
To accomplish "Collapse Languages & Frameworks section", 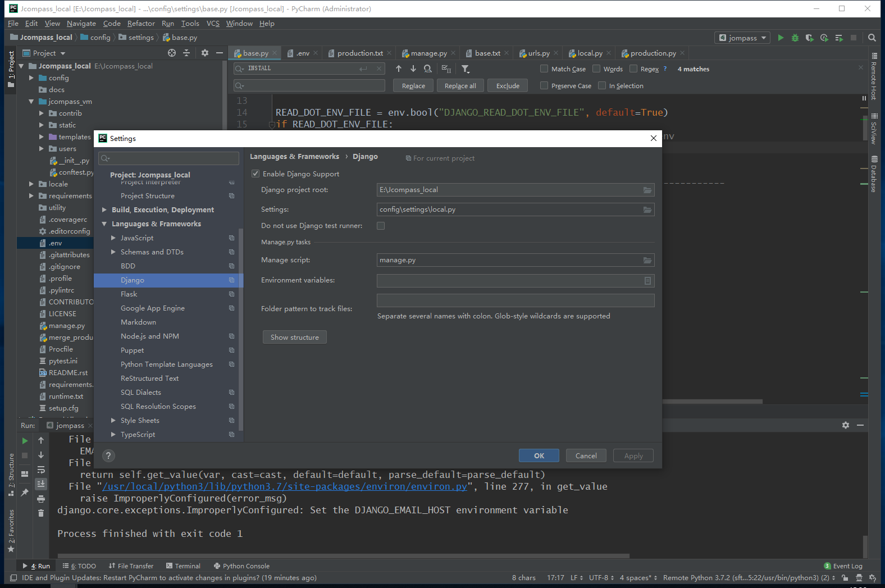I will coord(104,224).
